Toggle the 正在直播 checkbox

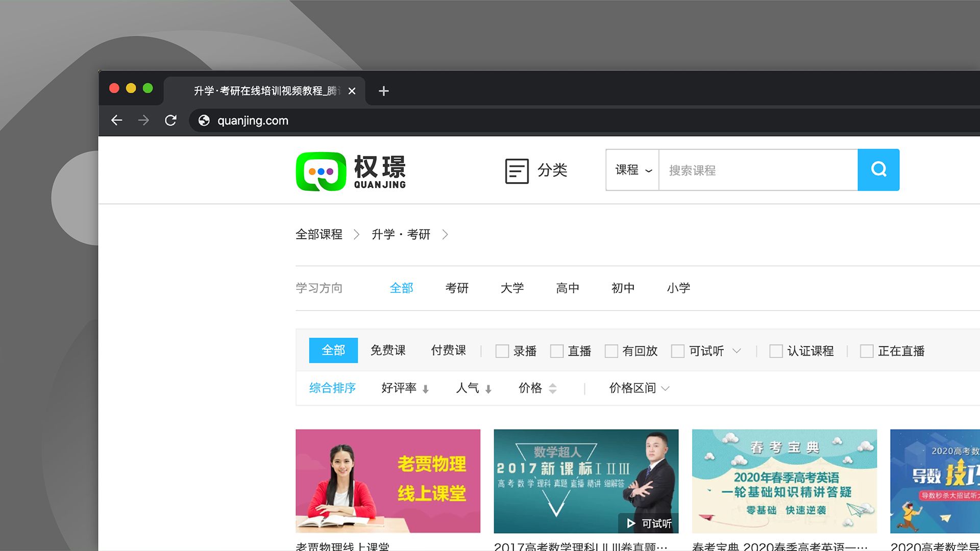pos(866,351)
